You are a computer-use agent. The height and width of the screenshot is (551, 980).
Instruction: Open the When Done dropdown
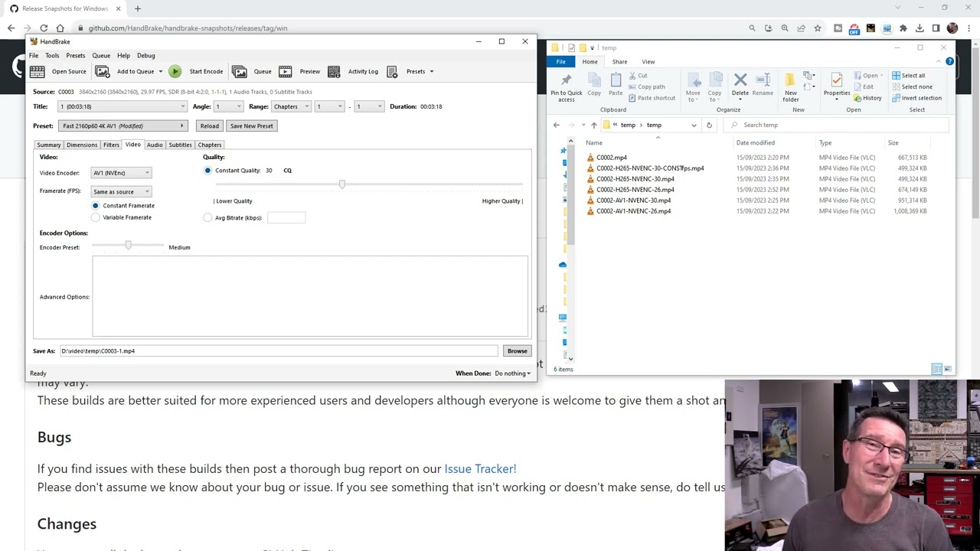(x=512, y=373)
